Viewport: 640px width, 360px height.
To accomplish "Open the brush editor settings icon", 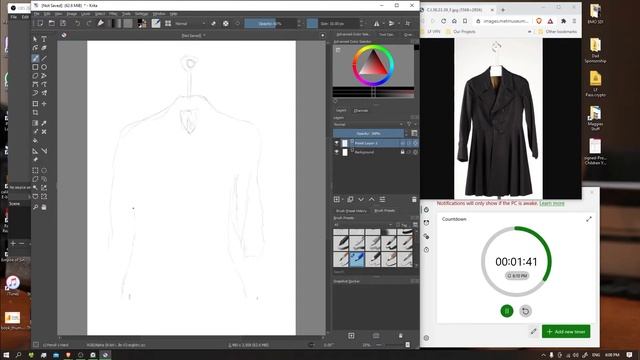I will [156, 24].
